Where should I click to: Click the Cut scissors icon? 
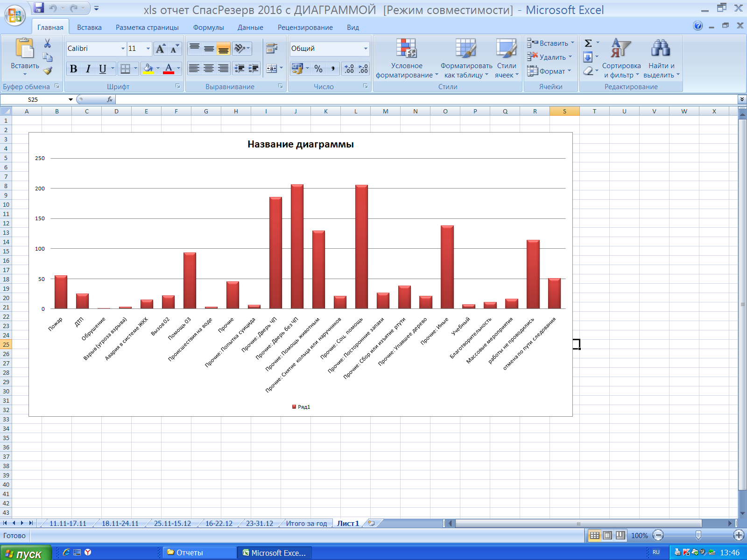(47, 43)
